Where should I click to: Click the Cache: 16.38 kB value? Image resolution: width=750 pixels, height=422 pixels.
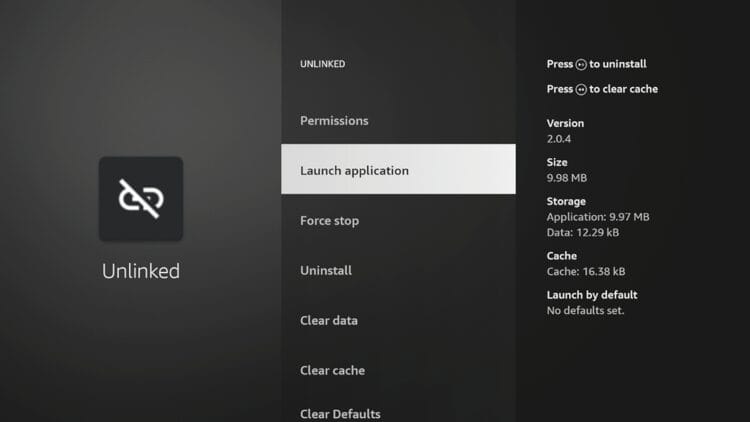587,271
